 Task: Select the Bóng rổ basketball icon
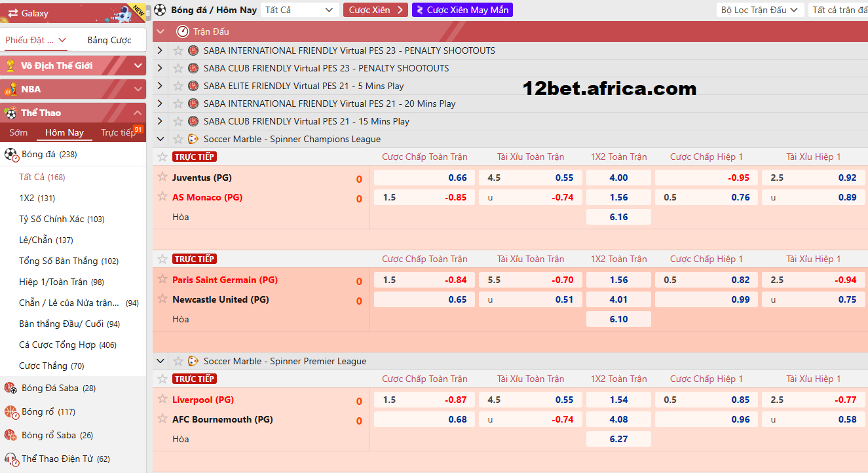11,411
